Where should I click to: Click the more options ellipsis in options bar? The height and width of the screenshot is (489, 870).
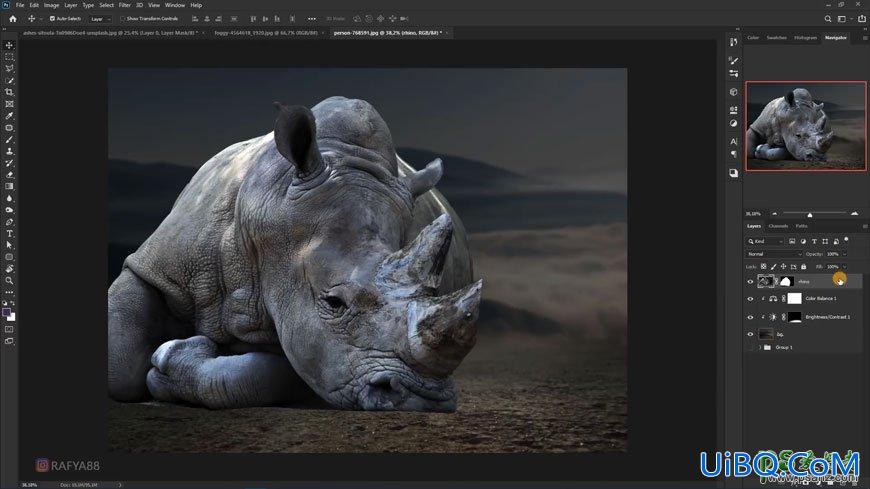[x=312, y=19]
